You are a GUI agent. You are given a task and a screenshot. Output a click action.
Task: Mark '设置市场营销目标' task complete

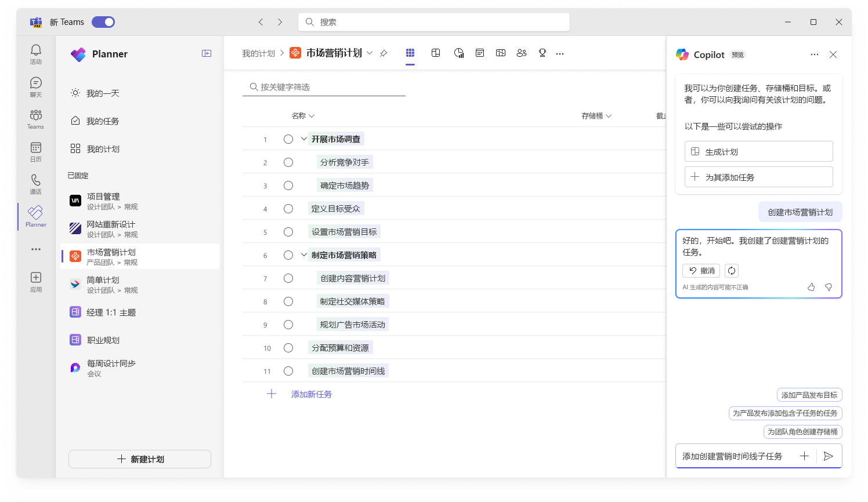(x=288, y=232)
